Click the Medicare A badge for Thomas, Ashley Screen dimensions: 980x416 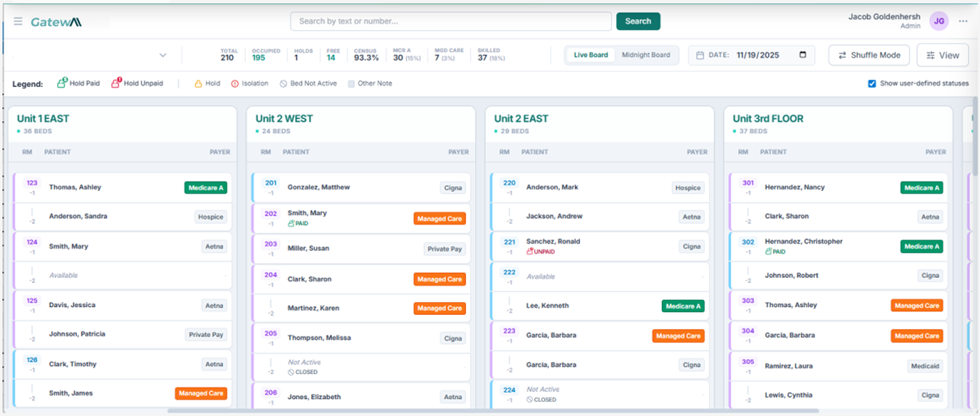(x=205, y=187)
